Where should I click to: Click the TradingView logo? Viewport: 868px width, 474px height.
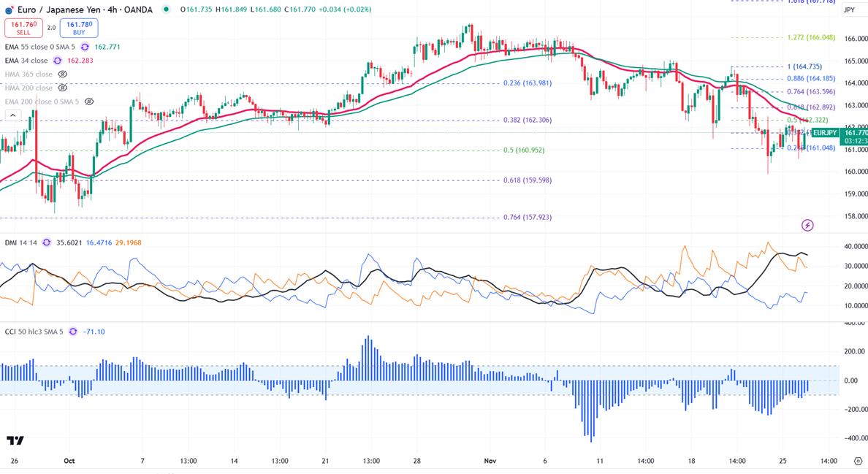pyautogui.click(x=15, y=440)
